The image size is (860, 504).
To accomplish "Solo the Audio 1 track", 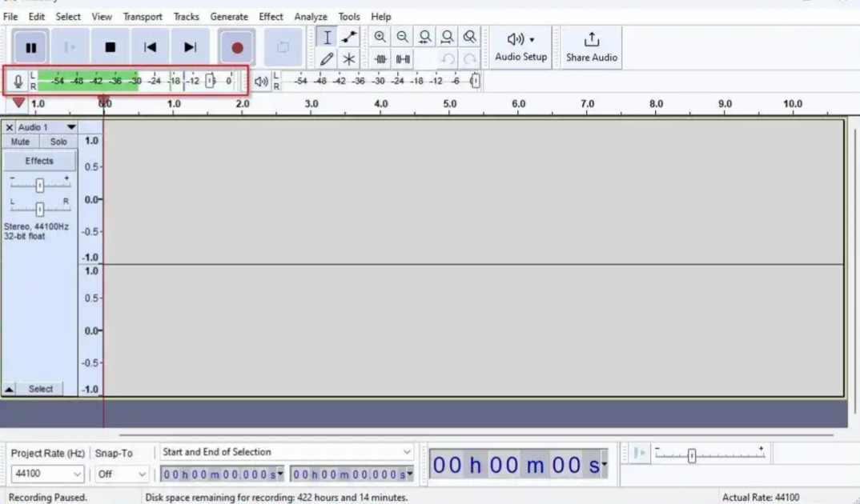I will tap(58, 142).
